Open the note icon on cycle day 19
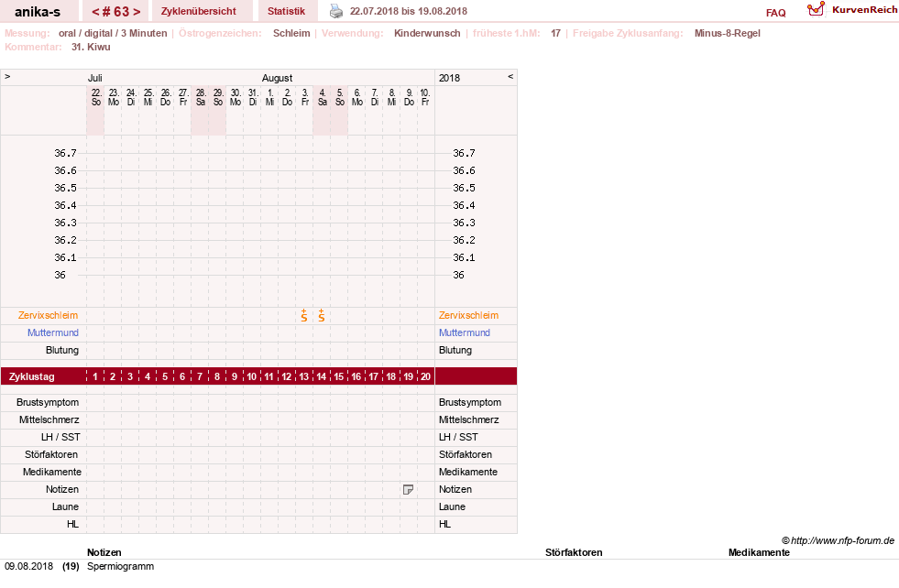Image resolution: width=899 pixels, height=588 pixels. point(408,489)
